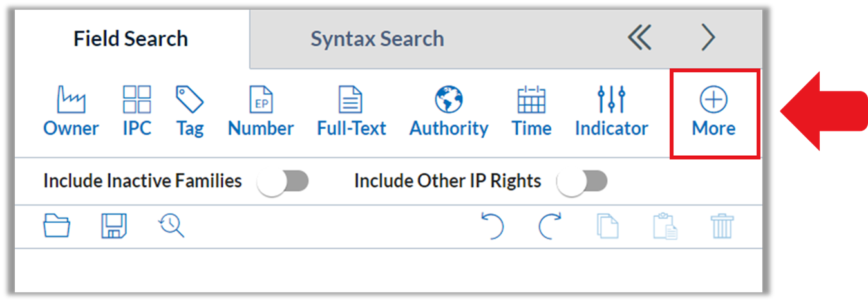This screenshot has width=868, height=302.
Task: Add an Owner search field
Action: pyautogui.click(x=71, y=111)
